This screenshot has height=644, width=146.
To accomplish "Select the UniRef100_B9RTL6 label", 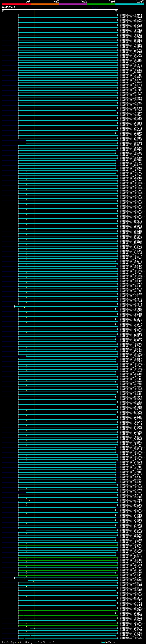I will tap(131, 40).
